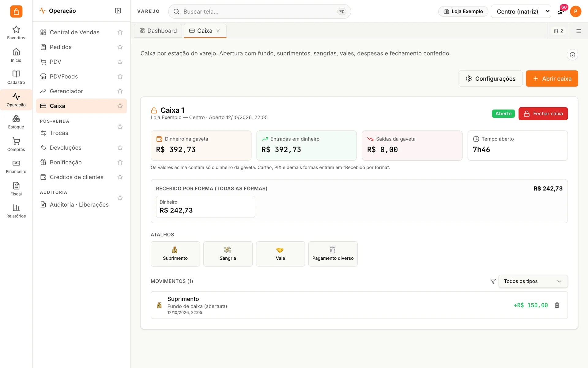Favorite Pedidos with its star

pyautogui.click(x=120, y=47)
